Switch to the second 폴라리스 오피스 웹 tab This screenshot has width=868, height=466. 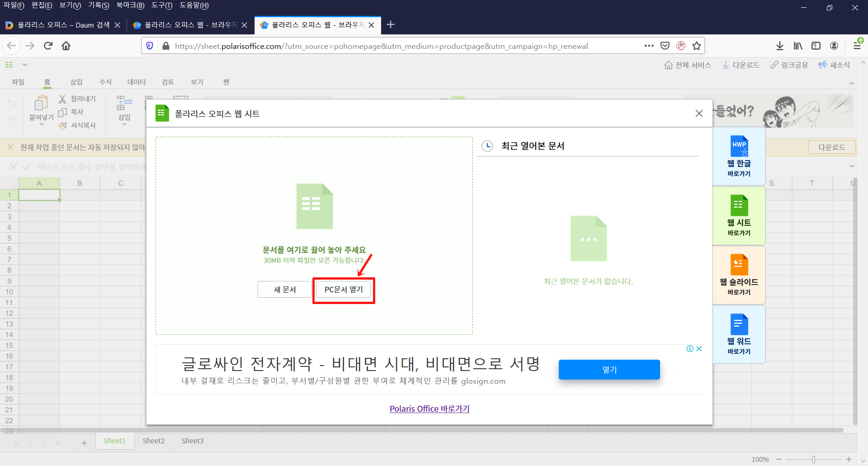(190, 25)
